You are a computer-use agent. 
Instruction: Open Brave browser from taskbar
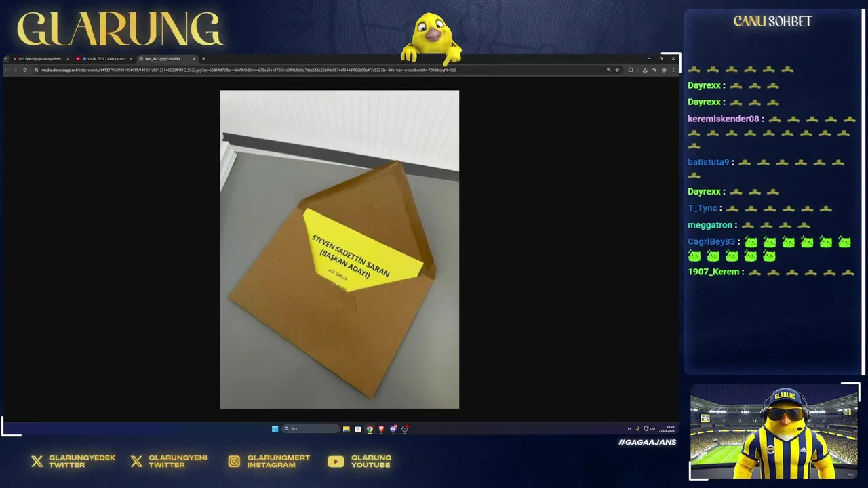pos(381,428)
